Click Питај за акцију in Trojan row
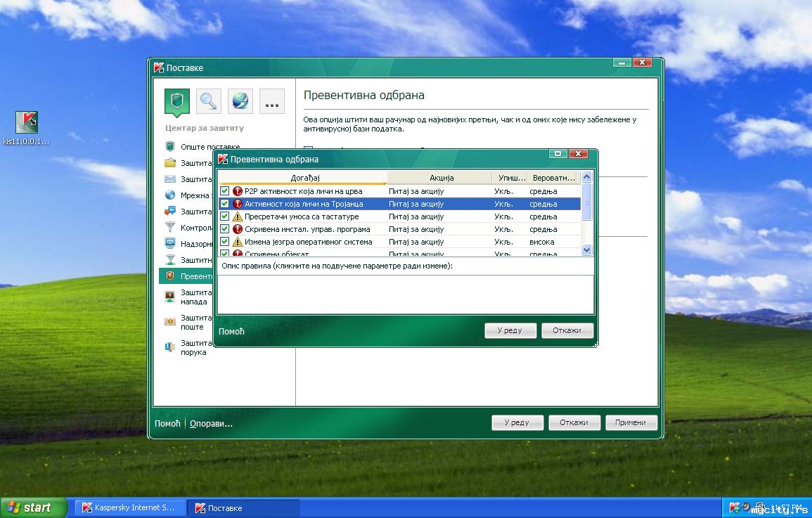 [416, 204]
